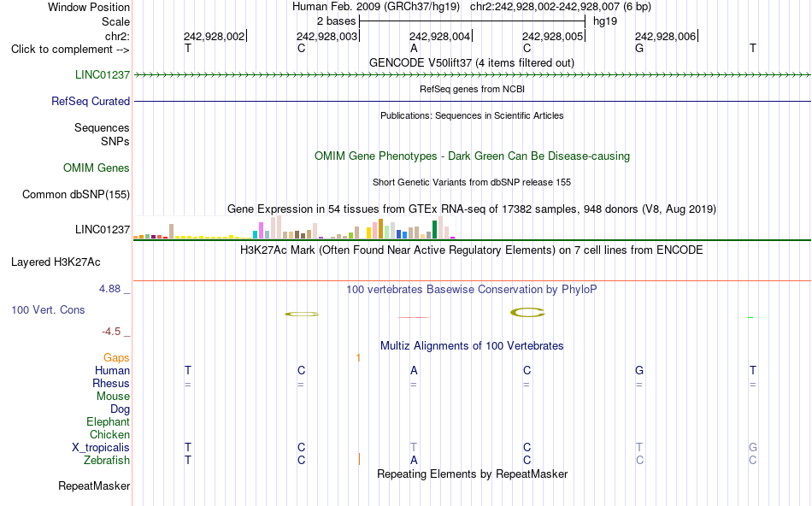Click the OMIM Genes track label
812x506 pixels.
coord(97,168)
